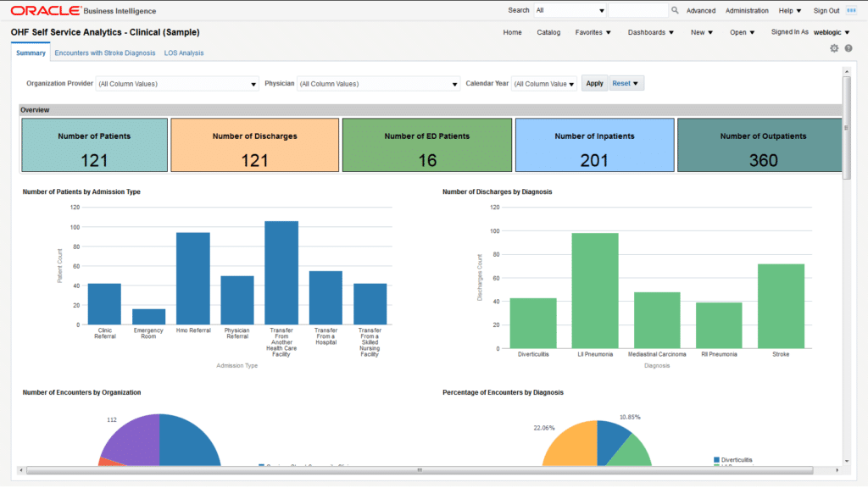
Task: Click the Transfer From a Hospital bar
Action: click(325, 297)
